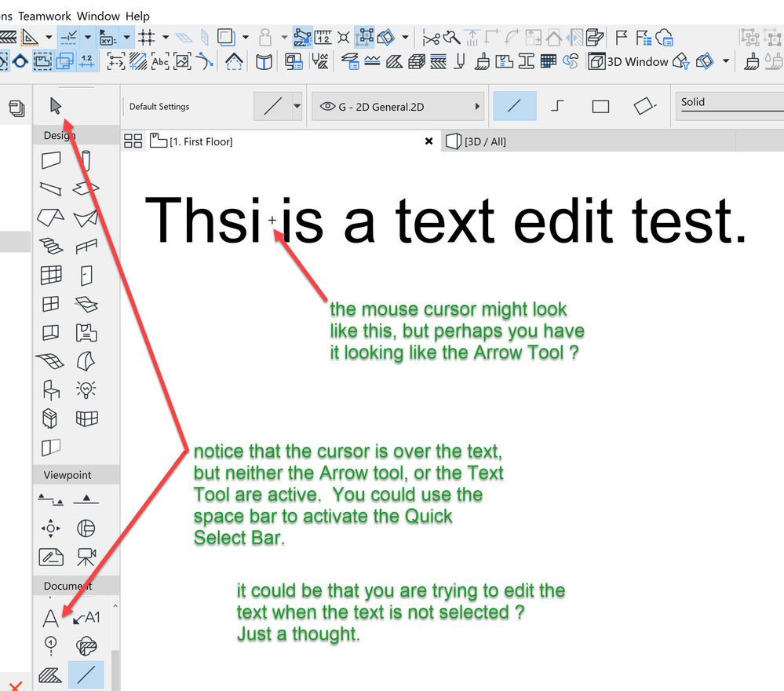Image resolution: width=784 pixels, height=691 pixels.
Task: Select the Object chair tool
Action: click(51, 389)
